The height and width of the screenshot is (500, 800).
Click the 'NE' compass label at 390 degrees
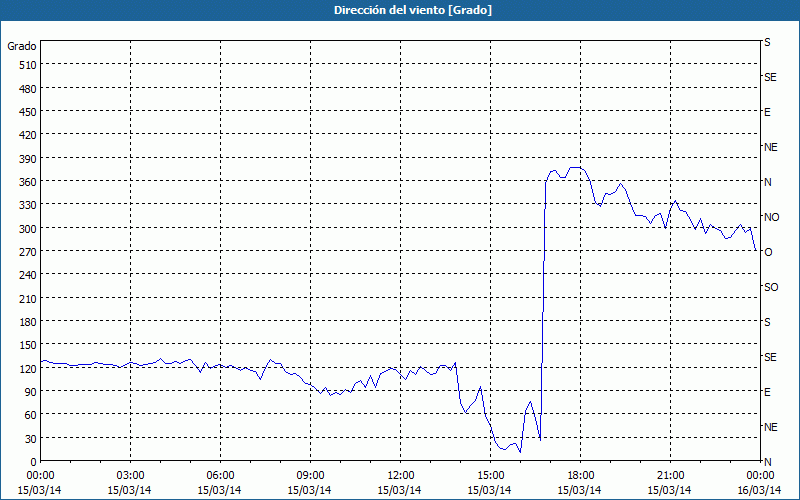[770, 147]
